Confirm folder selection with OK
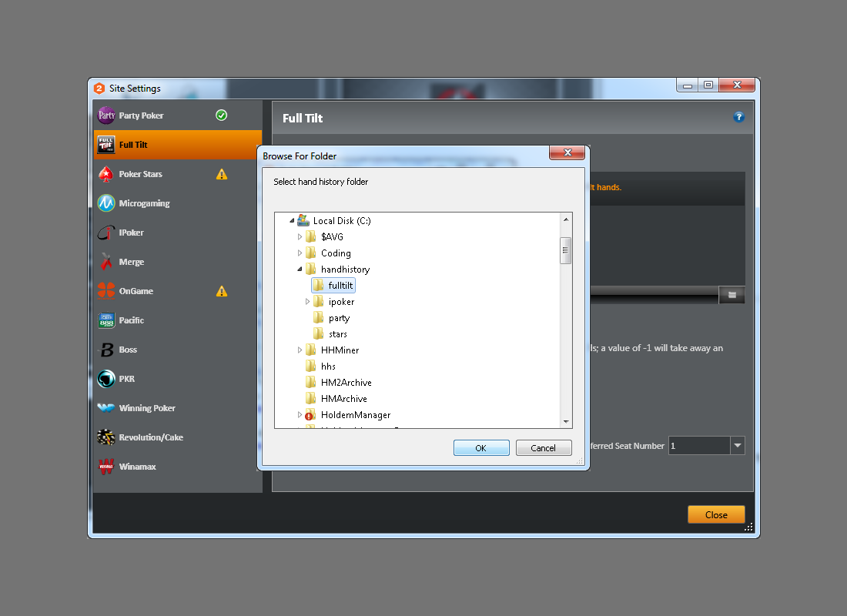The height and width of the screenshot is (616, 847). click(481, 448)
